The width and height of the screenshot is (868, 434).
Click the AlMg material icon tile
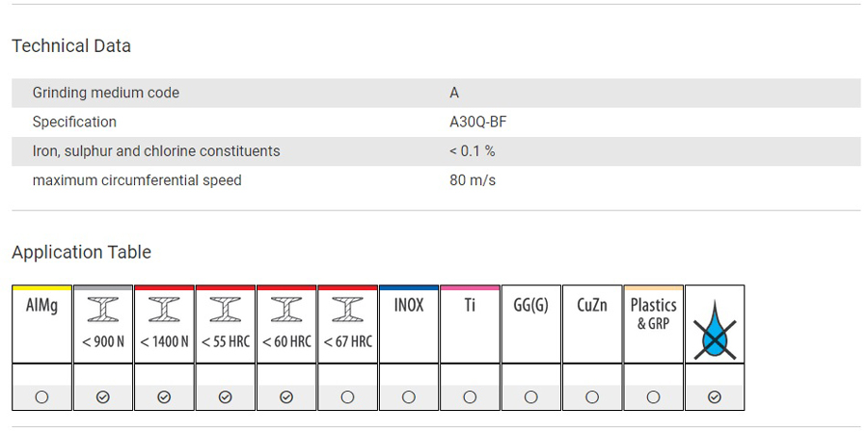click(42, 324)
